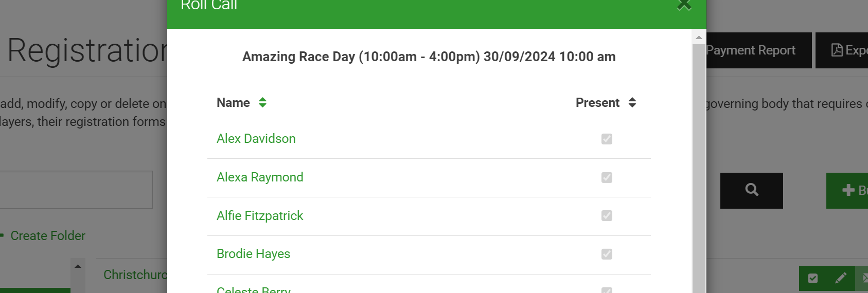Click the green checkmark roll call icon

(813, 278)
